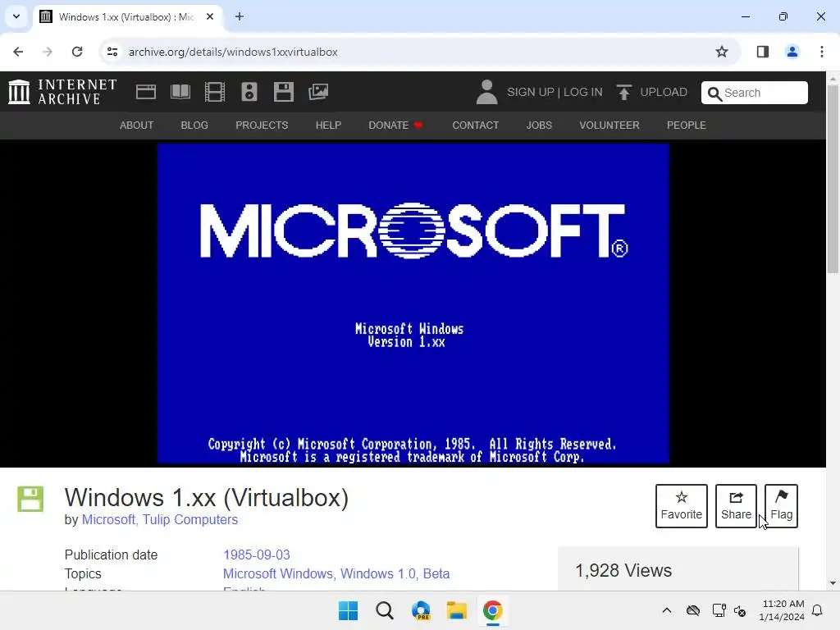The image size is (840, 630).
Task: Open the taskbar clock showing 11:20 AM
Action: 782,610
